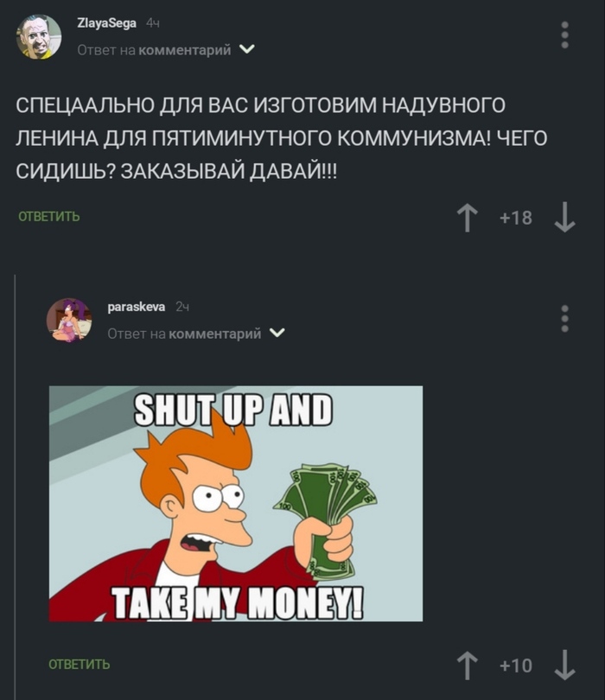Open ZlayaSega's profile avatar

click(x=39, y=36)
